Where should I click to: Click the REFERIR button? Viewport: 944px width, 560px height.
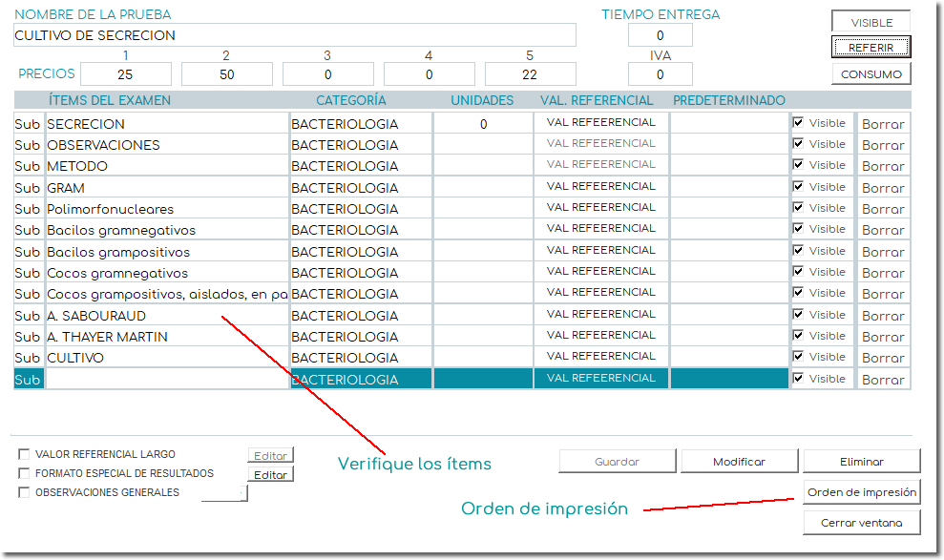pyautogui.click(x=871, y=47)
